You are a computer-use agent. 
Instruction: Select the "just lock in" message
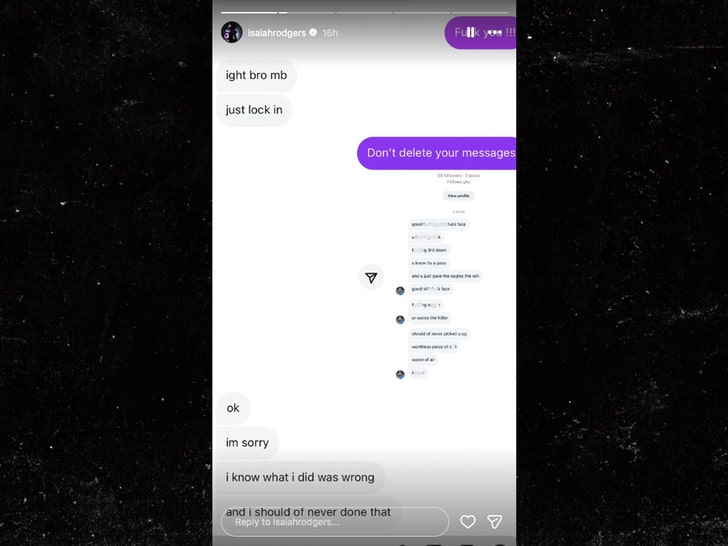click(254, 110)
